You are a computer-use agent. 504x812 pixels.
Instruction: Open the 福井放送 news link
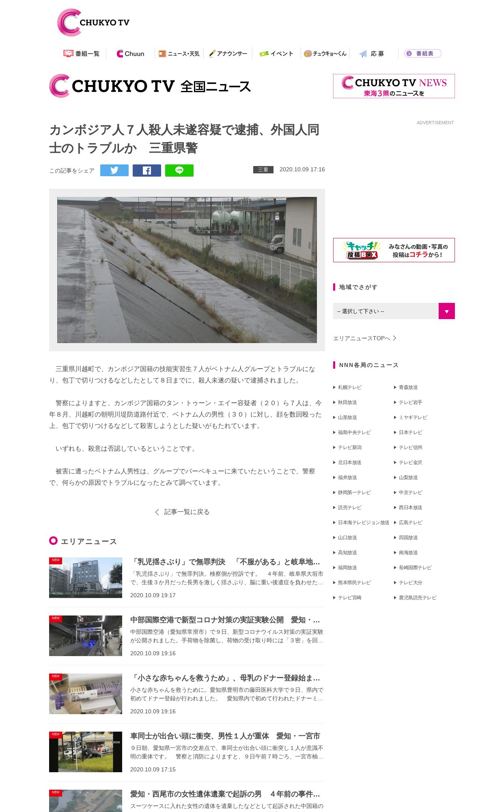(x=345, y=477)
